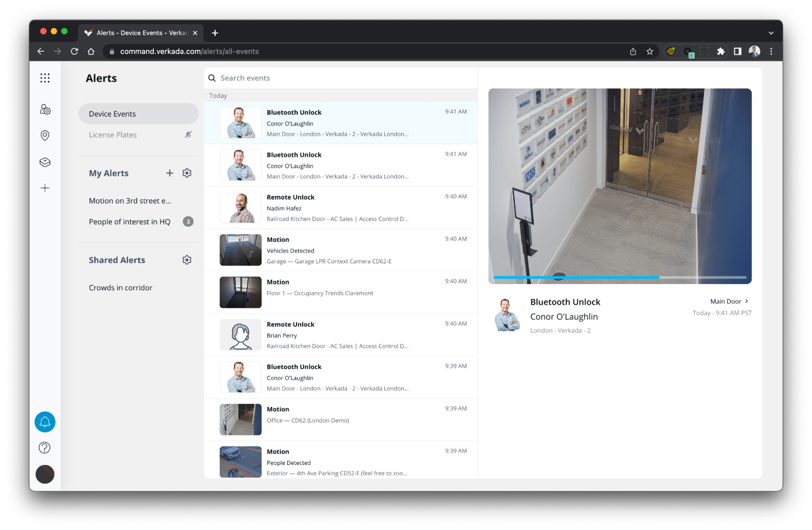Seek the video playback progress bar
The width and height of the screenshot is (812, 530).
619,277
